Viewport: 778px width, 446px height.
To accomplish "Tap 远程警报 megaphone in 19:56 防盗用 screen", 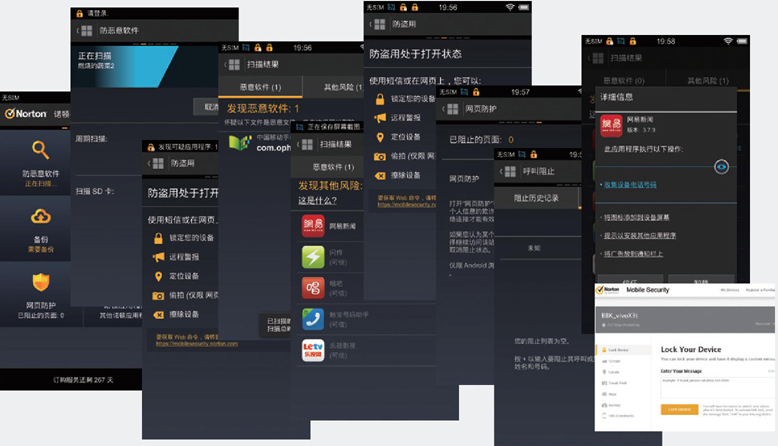I will pos(380,118).
